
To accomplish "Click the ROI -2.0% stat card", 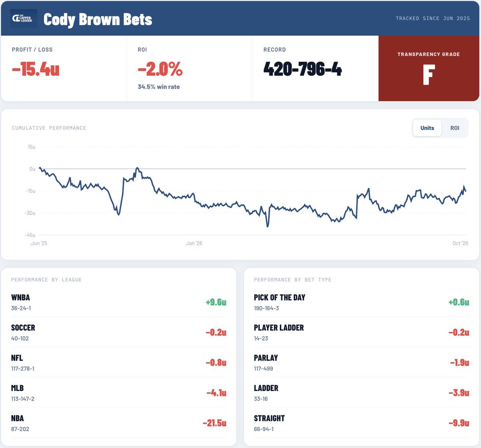I will (190, 68).
